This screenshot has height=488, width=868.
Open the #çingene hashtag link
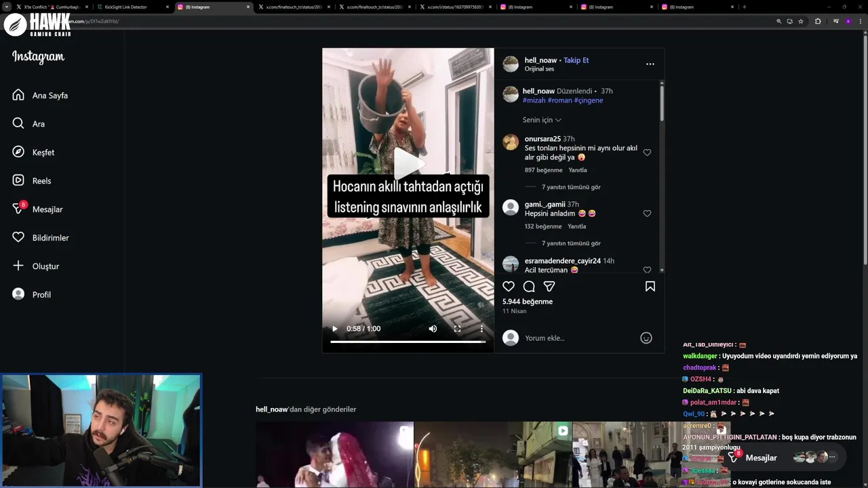click(589, 100)
